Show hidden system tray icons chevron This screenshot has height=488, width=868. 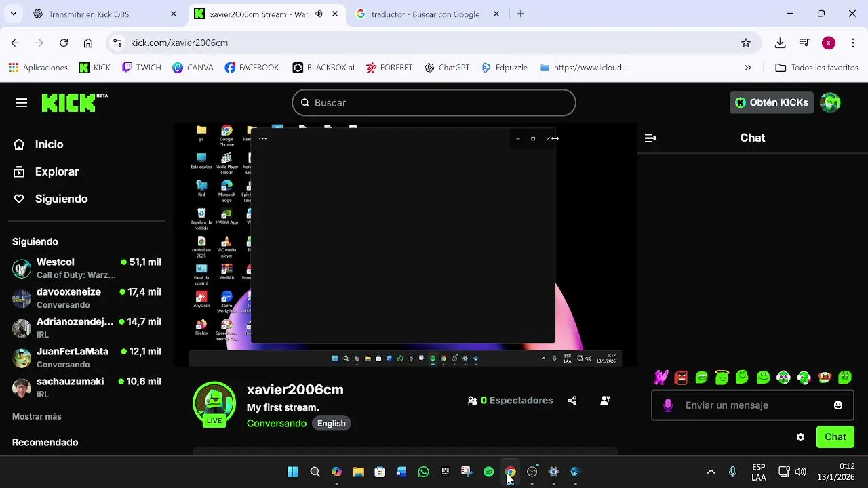(x=711, y=472)
